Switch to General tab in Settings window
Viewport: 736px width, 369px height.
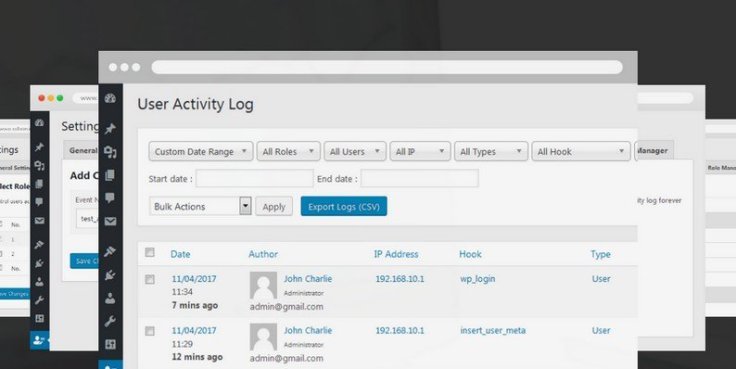[82, 150]
